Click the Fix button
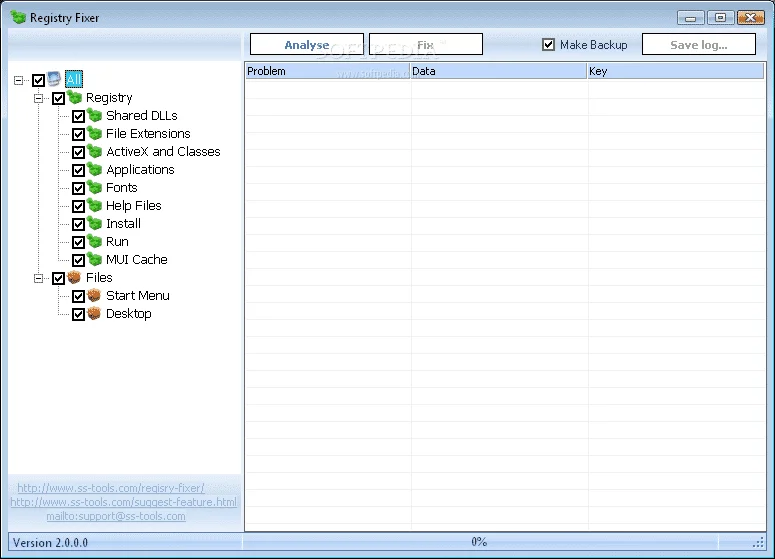775x559 pixels. pos(426,44)
